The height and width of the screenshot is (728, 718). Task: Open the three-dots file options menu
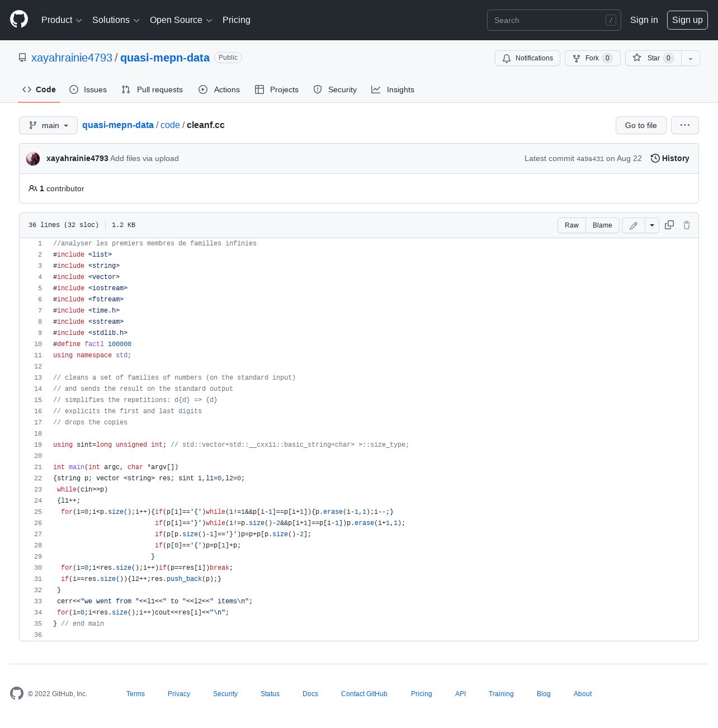tap(685, 125)
